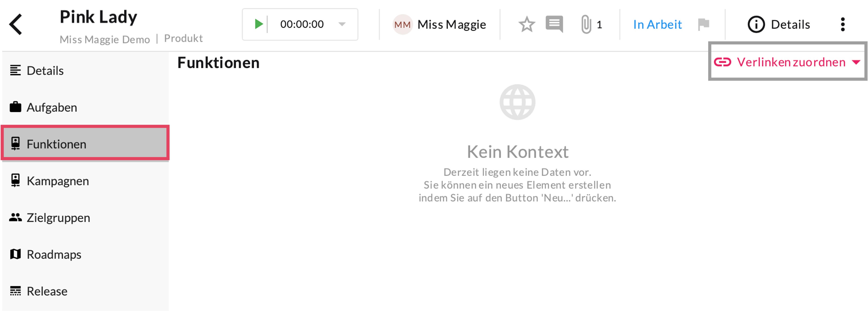Expand the timer dropdown arrow

342,24
